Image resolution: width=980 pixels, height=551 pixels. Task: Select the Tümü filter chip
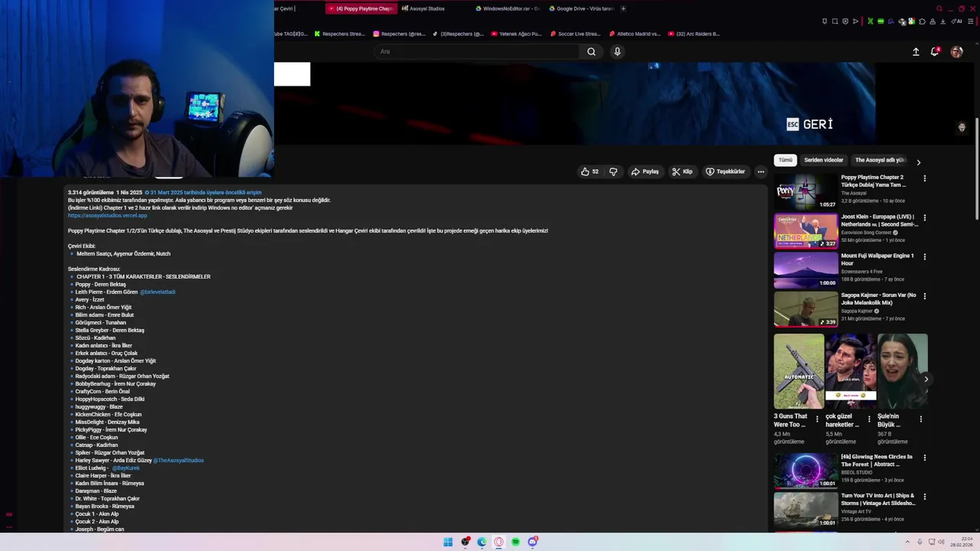786,160
